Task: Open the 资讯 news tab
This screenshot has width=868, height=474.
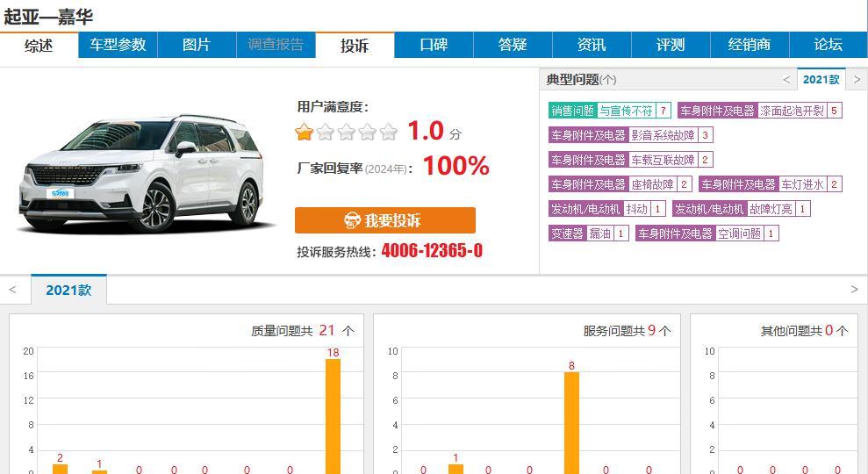Action: (592, 46)
